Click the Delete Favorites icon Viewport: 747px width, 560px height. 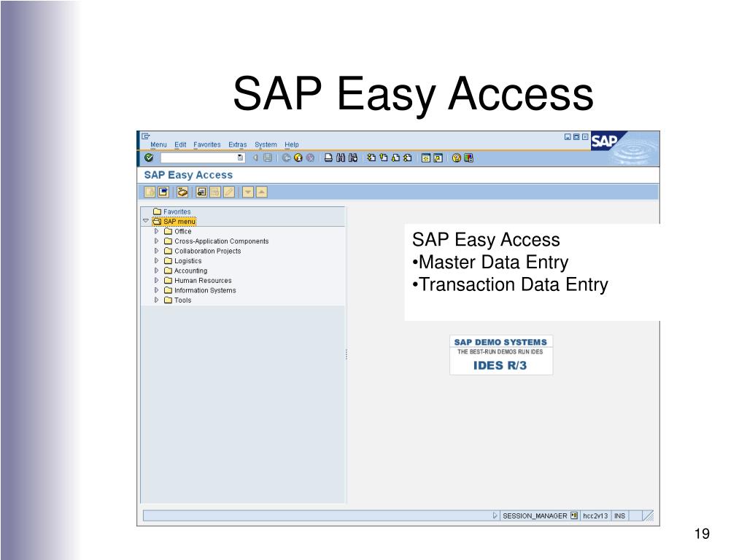tap(215, 192)
